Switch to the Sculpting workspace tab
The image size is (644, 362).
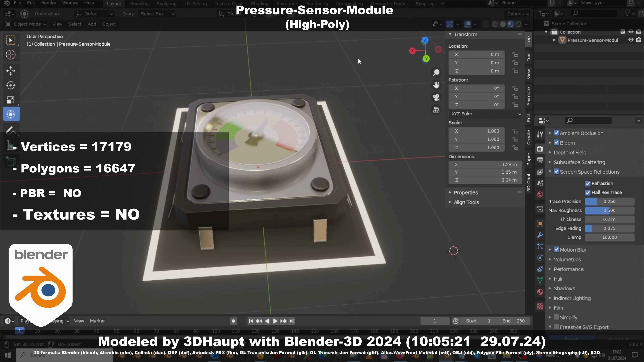pyautogui.click(x=167, y=4)
